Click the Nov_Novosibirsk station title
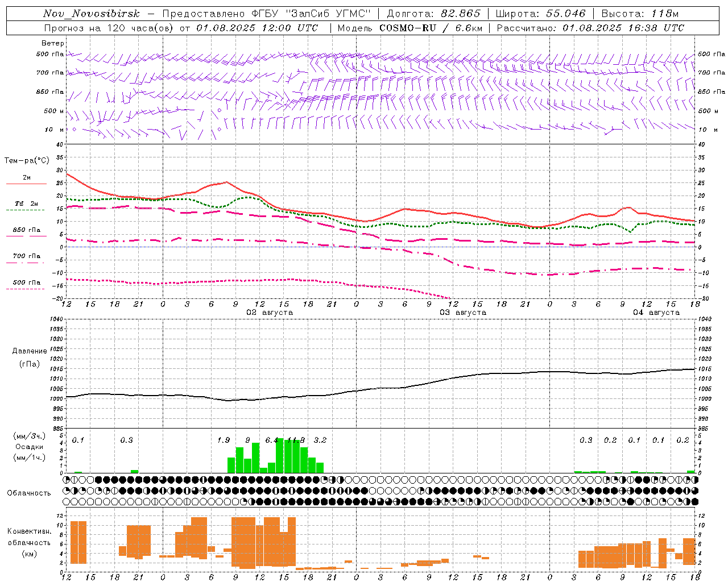728x582 pixels. pos(92,14)
